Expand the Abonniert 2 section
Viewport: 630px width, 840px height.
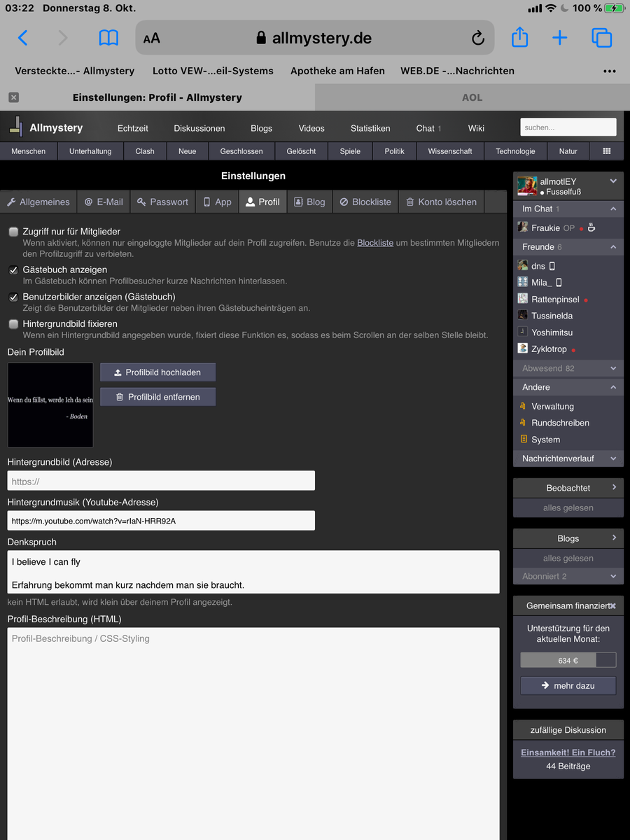coord(613,576)
